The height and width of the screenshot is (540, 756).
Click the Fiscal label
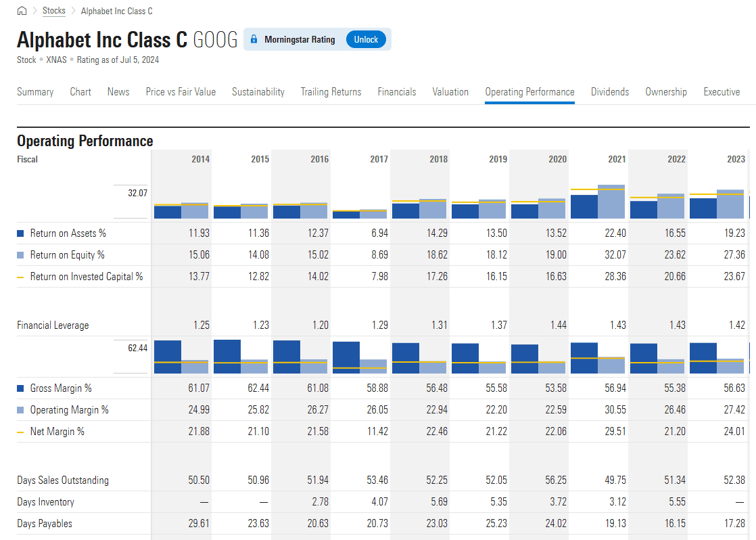tap(27, 159)
